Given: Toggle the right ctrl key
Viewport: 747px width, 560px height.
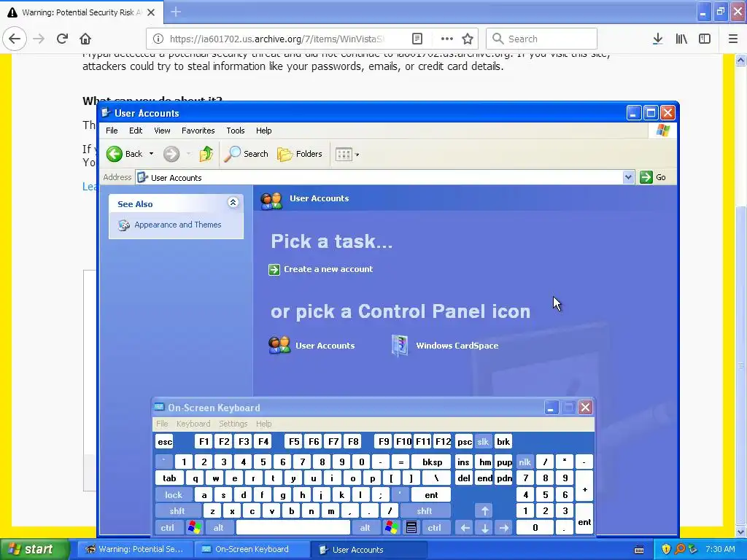Looking at the screenshot, I should [x=434, y=528].
